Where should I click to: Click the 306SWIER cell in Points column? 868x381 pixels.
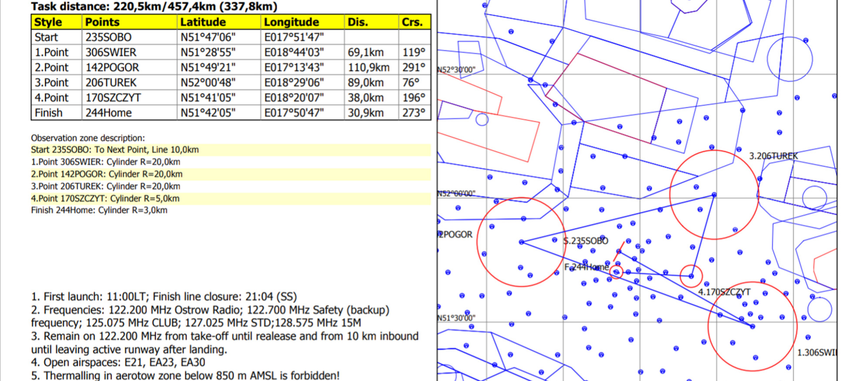111,52
